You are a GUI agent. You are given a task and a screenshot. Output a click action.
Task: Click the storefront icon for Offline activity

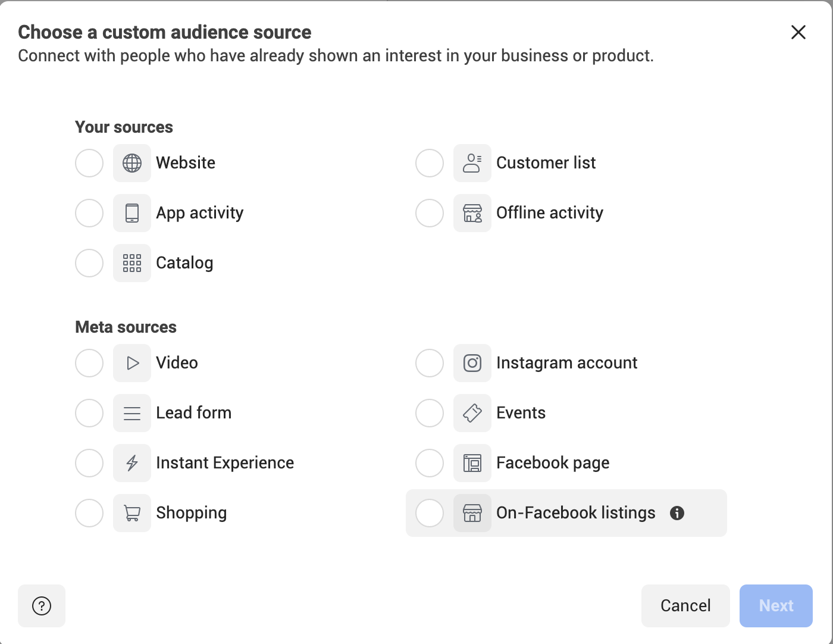coord(472,213)
